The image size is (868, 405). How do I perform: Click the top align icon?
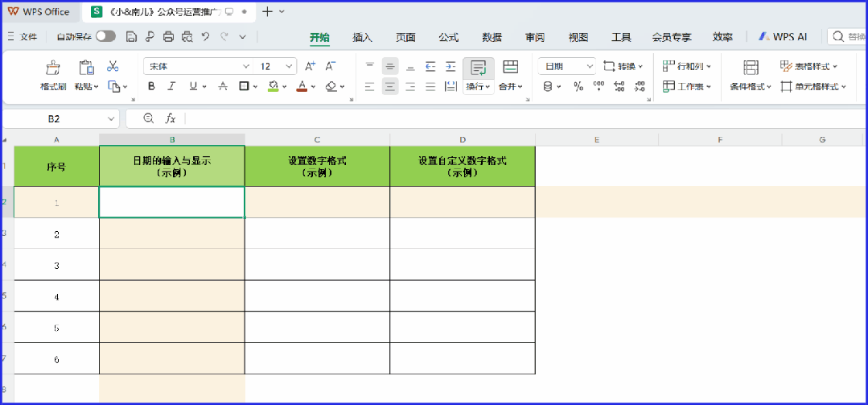370,67
